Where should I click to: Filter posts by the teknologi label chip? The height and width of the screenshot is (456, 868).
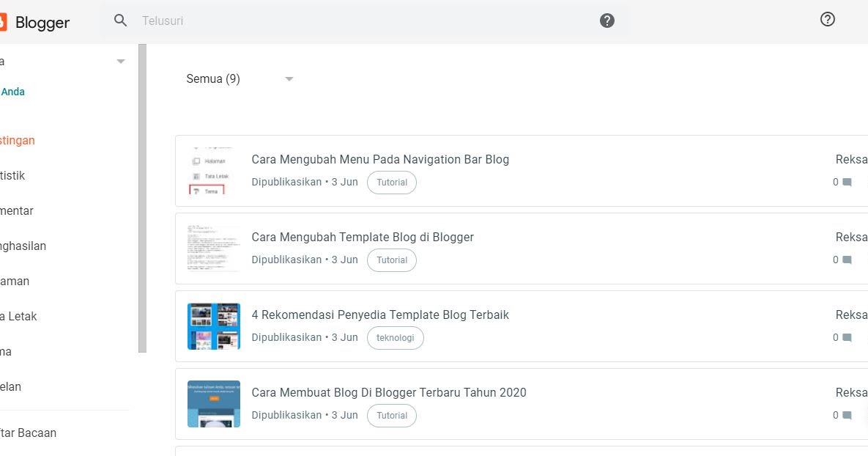[395, 337]
